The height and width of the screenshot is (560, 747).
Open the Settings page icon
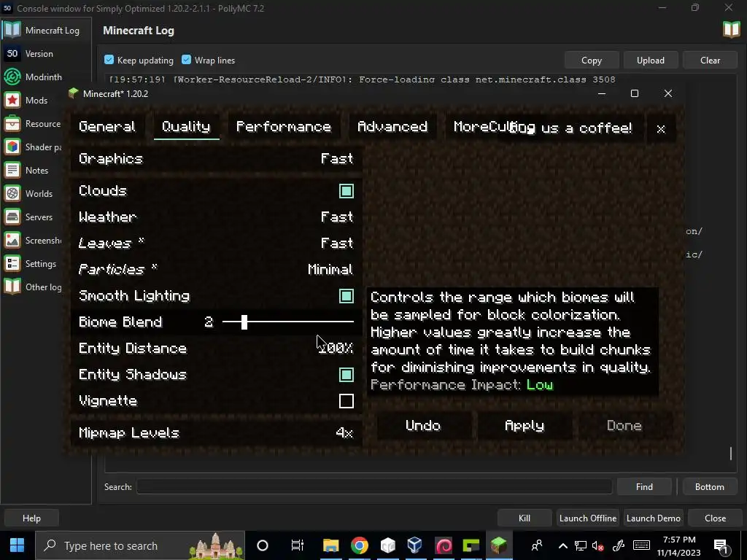click(x=12, y=264)
